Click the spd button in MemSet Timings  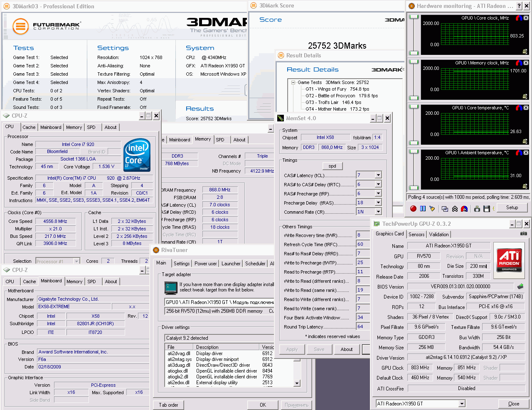pos(332,166)
